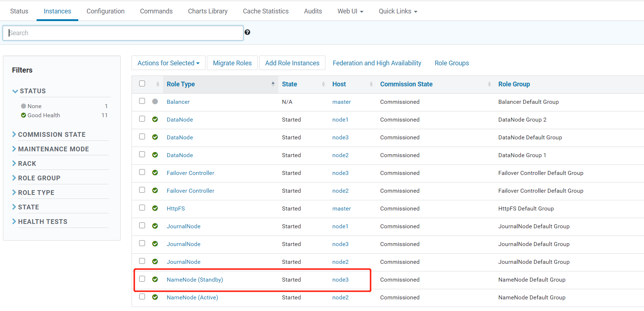Check the DataNode Default Group row checkbox
The image size is (644, 311).
[142, 136]
